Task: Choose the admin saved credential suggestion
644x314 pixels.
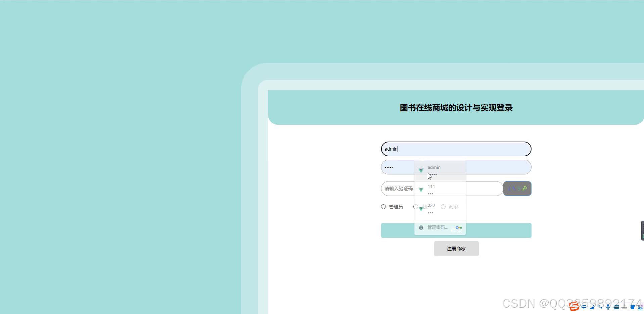Action: pyautogui.click(x=440, y=171)
